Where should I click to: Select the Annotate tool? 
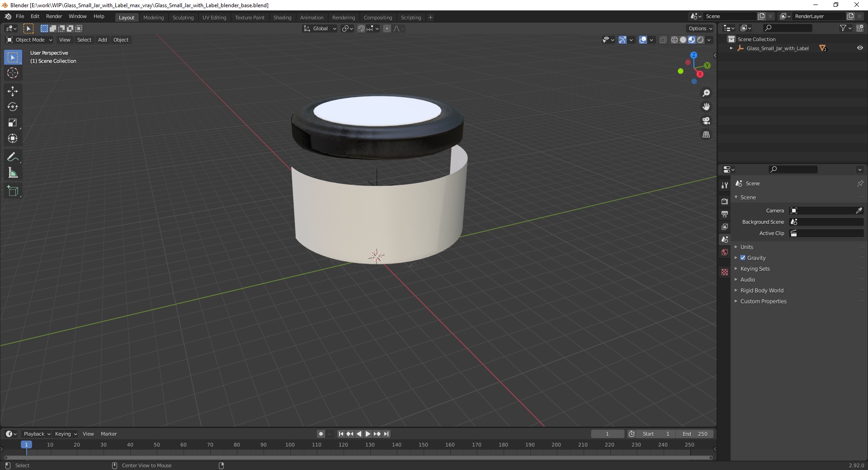13,157
